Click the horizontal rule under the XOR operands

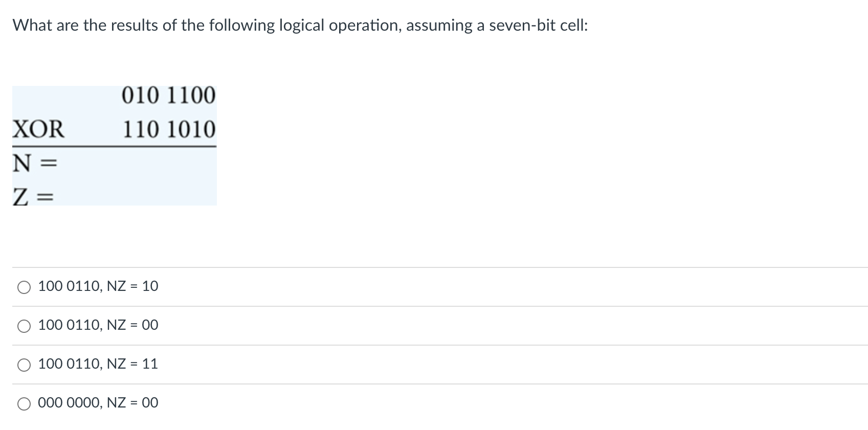tap(115, 146)
